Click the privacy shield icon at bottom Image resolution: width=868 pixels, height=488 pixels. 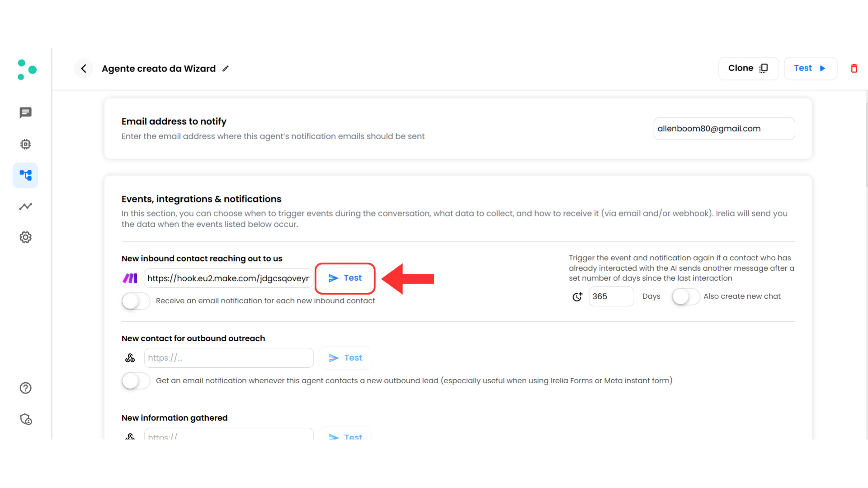click(26, 419)
